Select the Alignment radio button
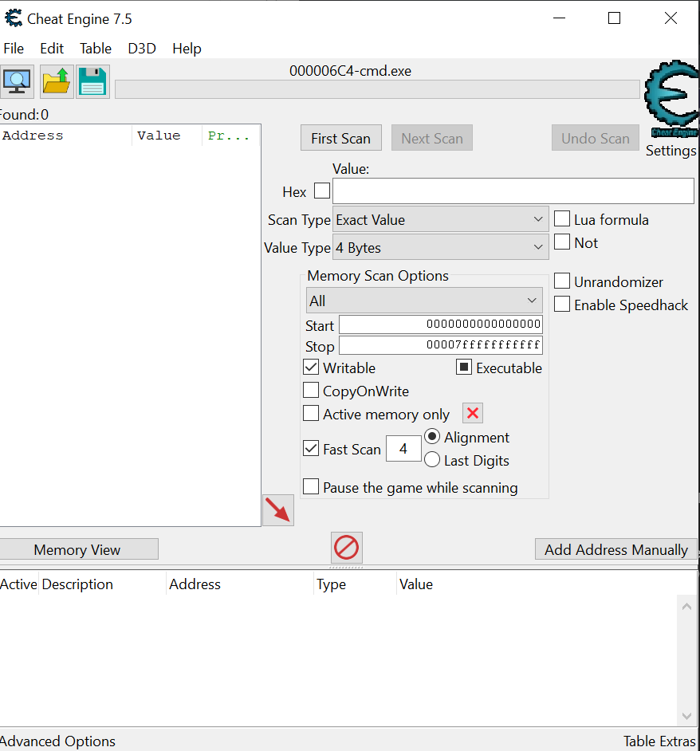The width and height of the screenshot is (700, 751). pos(432,436)
